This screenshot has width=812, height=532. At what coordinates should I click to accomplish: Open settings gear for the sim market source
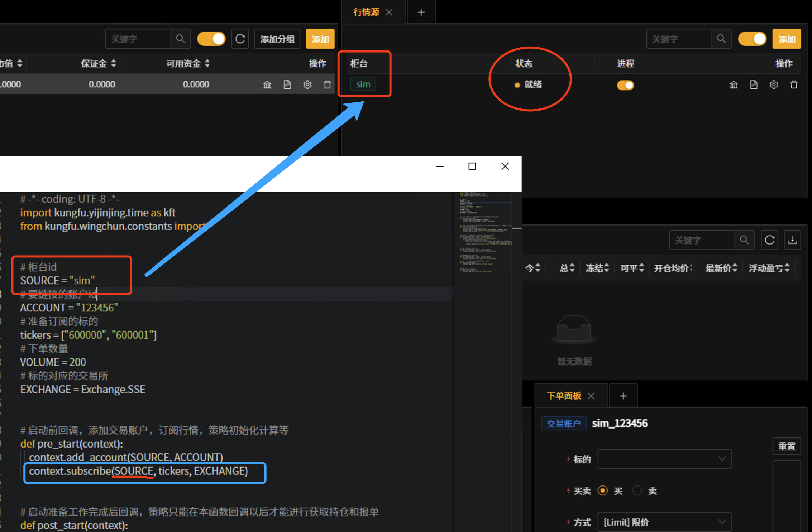774,85
